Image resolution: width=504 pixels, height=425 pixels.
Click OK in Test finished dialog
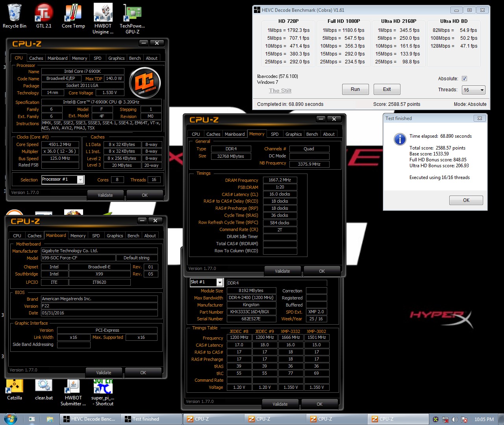466,200
